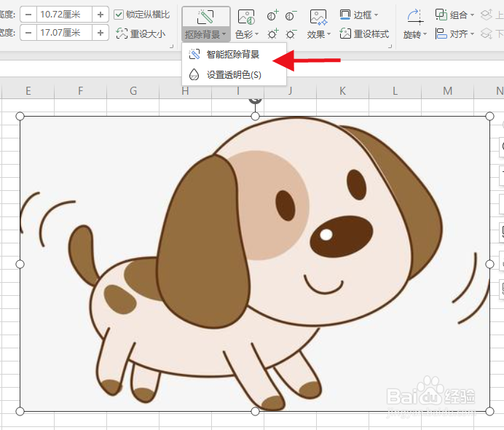This screenshot has height=430, width=504.
Task: Click the image left-middle resize handle
Action: pyautogui.click(x=20, y=264)
